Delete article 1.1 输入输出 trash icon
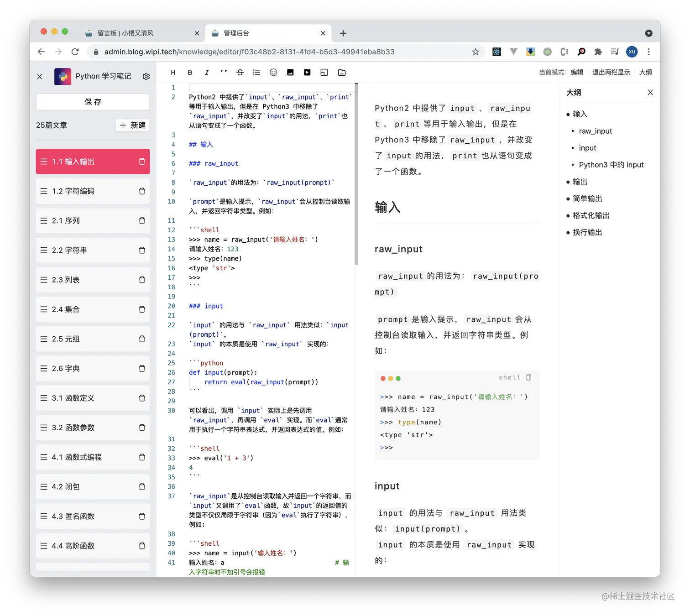The image size is (690, 616). (x=142, y=162)
